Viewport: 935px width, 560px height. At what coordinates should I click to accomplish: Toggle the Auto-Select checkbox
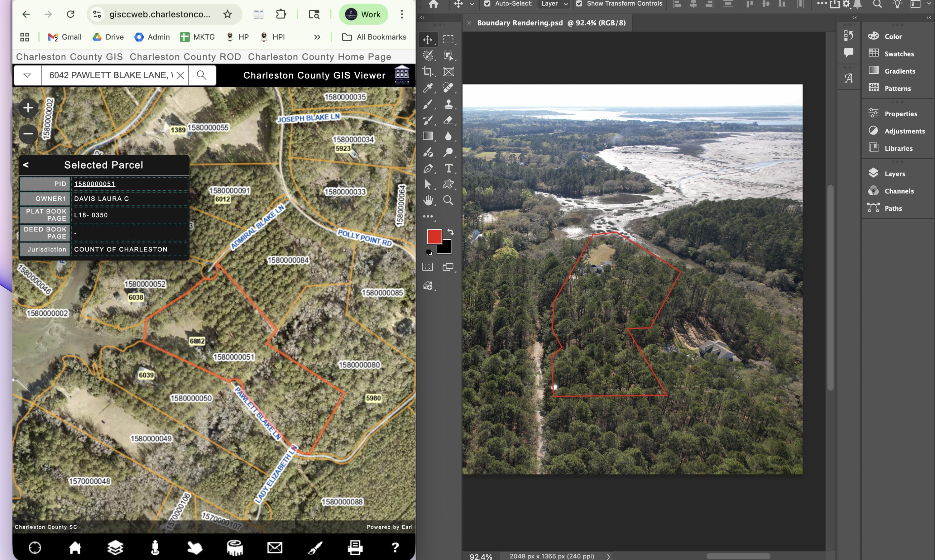coord(487,4)
